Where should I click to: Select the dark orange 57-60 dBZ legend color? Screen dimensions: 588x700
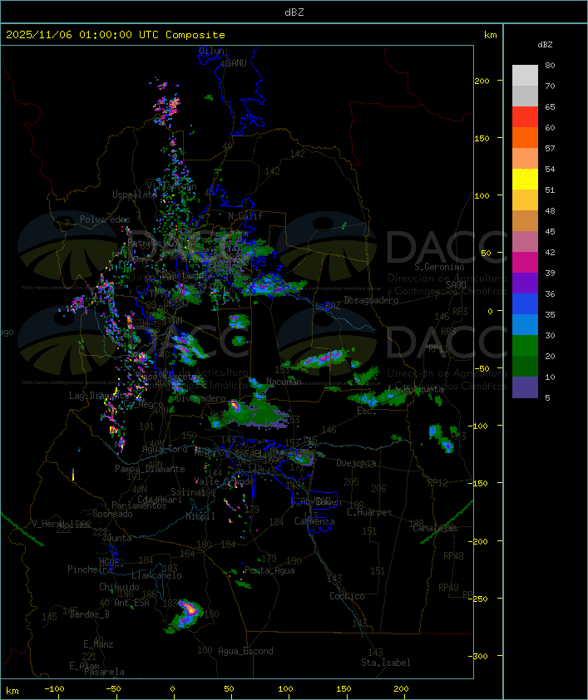click(x=525, y=137)
